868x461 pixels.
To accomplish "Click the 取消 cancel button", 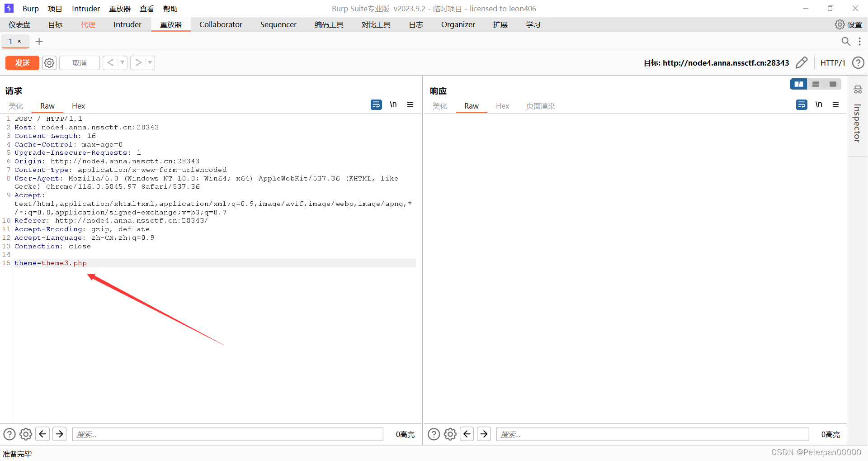I will coord(80,63).
